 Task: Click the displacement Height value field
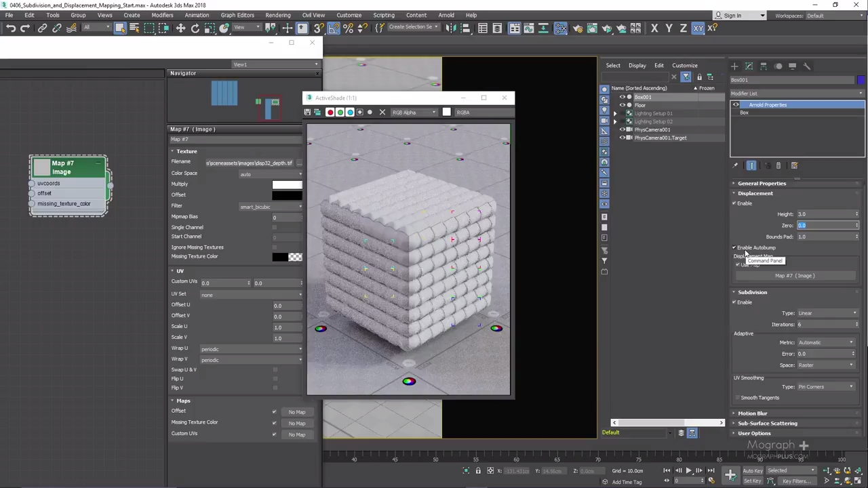pyautogui.click(x=825, y=214)
